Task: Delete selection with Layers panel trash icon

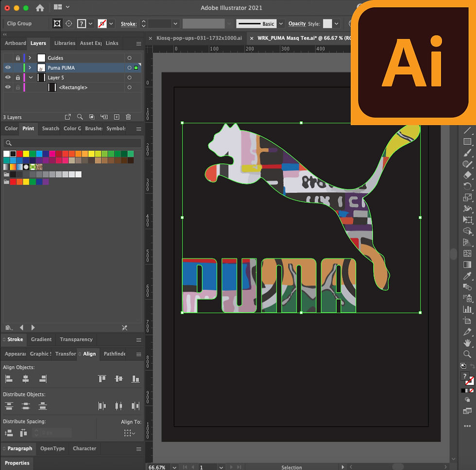Action: [128, 117]
